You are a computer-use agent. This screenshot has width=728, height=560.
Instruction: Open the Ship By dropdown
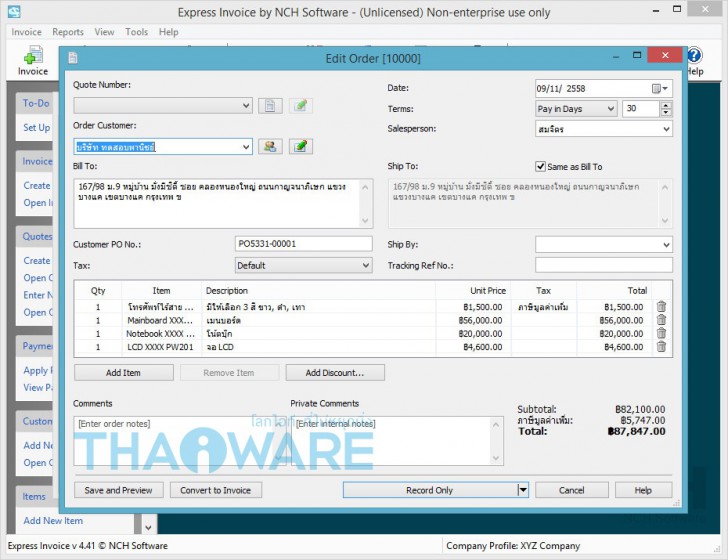[x=666, y=244]
